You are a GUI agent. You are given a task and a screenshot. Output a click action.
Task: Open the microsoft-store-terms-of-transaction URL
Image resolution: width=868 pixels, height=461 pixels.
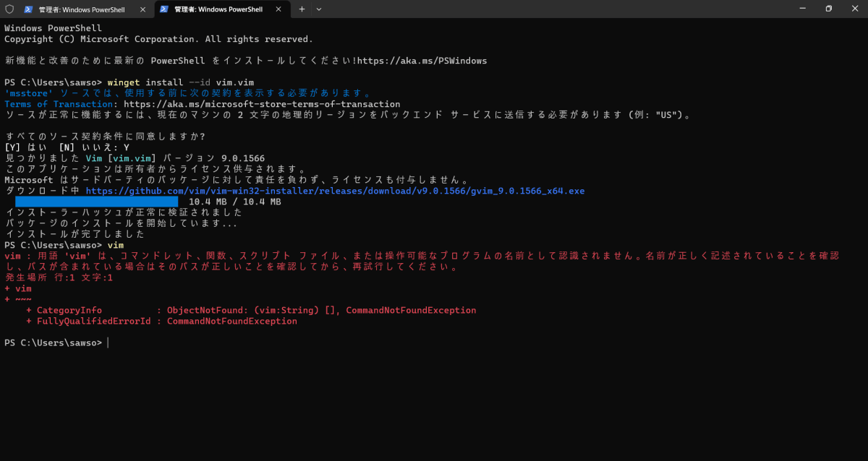(x=262, y=104)
